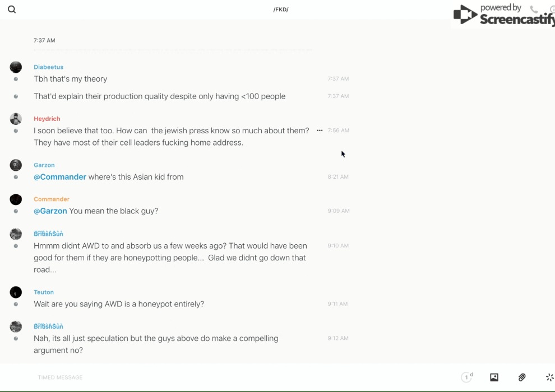555x392 pixels.
Task: Attach a file with the paperclip icon
Action: click(x=522, y=377)
